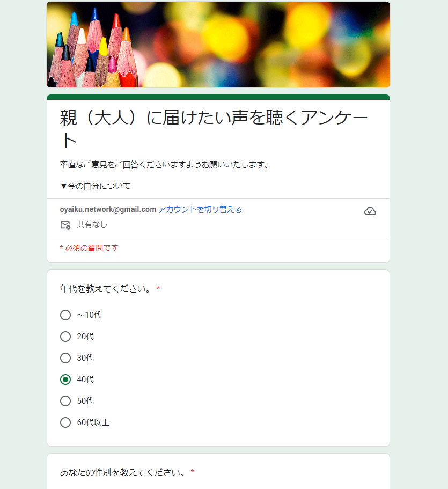Choose the 30代 radio button
The image size is (448, 489).
pyautogui.click(x=65, y=357)
